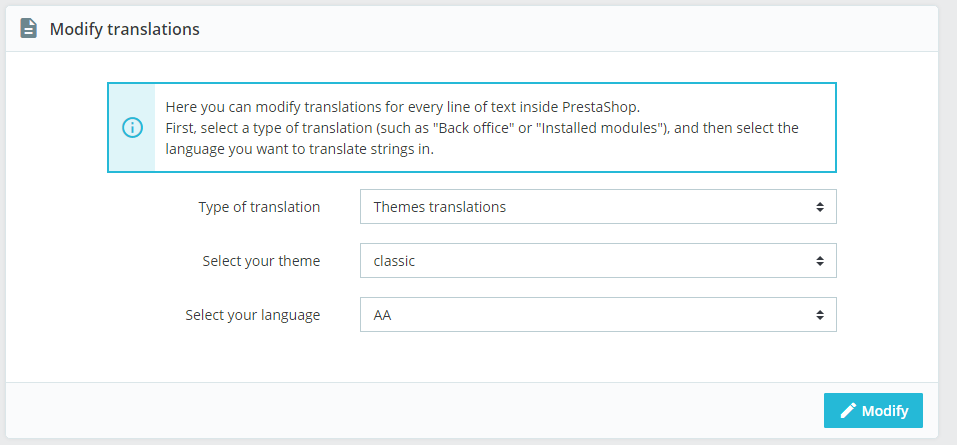957x445 pixels.
Task: Click the Select your language label
Action: pyautogui.click(x=252, y=315)
